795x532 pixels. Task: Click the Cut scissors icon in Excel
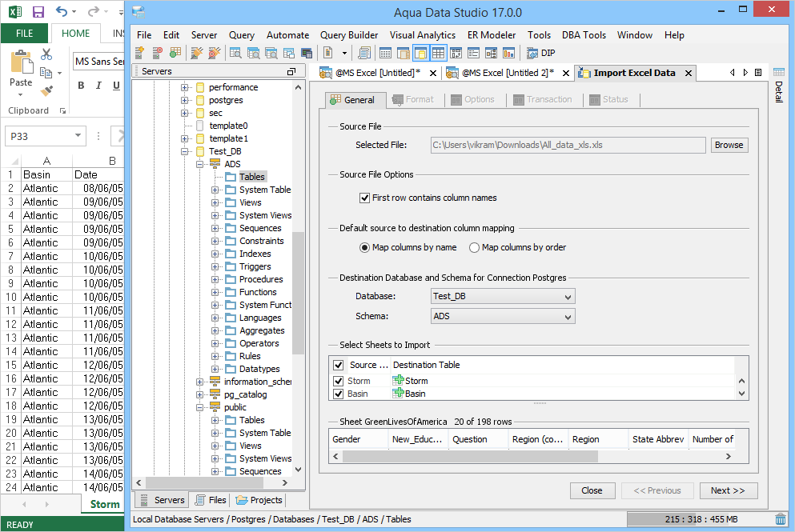tap(46, 54)
